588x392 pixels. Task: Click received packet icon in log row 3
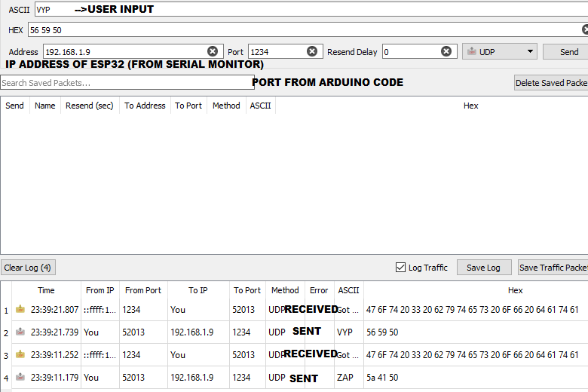(x=20, y=354)
